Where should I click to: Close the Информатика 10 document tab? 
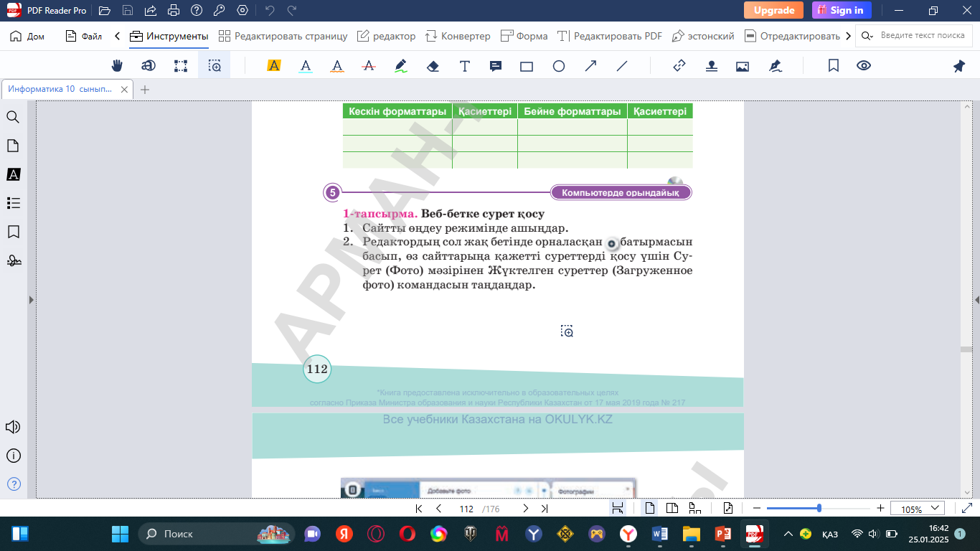(124, 90)
